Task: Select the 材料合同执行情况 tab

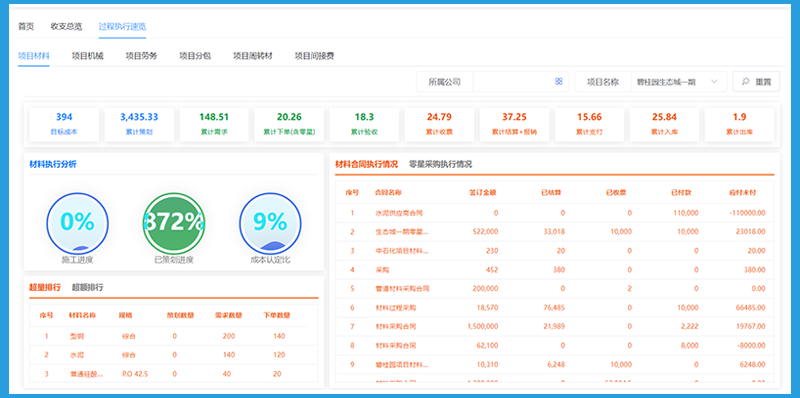Action: [x=366, y=164]
